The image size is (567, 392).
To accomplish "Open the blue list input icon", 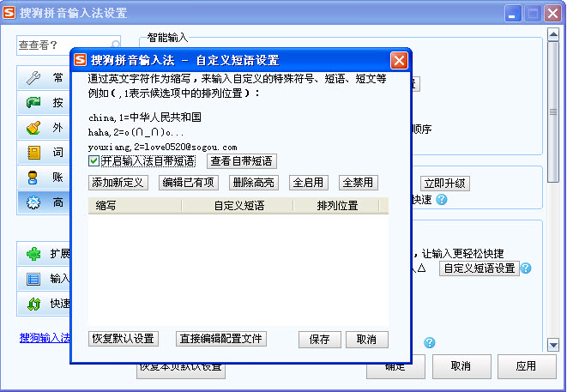I will pos(33,279).
